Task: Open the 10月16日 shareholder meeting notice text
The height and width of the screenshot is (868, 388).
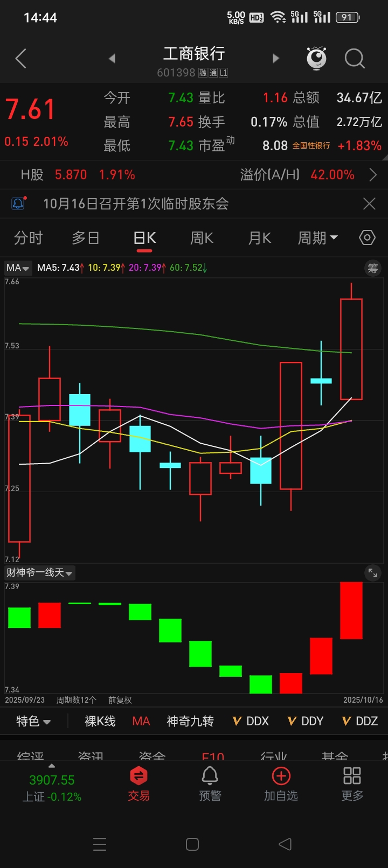Action: 136,204
